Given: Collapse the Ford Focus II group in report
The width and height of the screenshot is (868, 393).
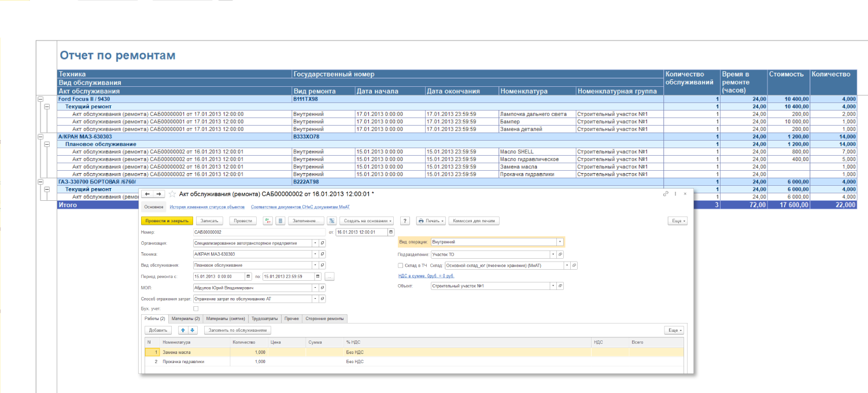Looking at the screenshot, I should click(x=40, y=99).
